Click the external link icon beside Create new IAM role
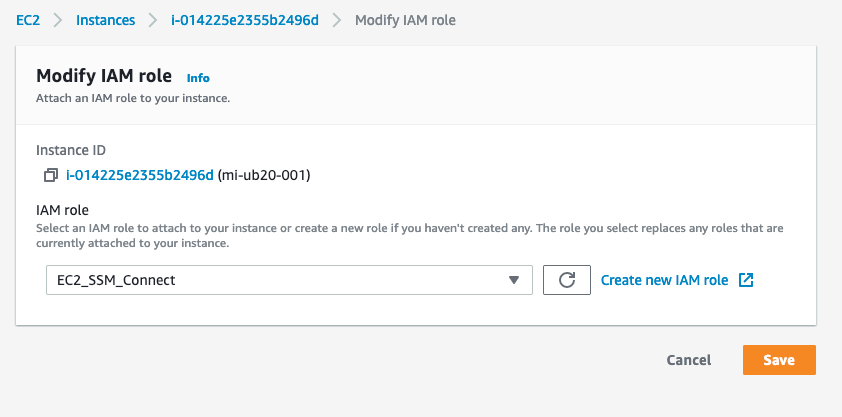Viewport: 842px width, 417px height. pyautogui.click(x=745, y=280)
